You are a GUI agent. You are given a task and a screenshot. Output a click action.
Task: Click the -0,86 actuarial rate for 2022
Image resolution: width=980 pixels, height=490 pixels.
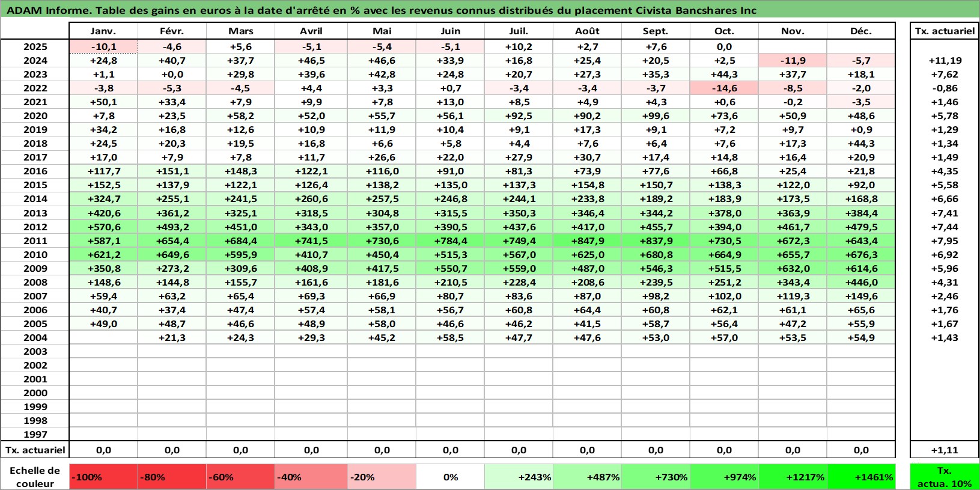coord(945,88)
